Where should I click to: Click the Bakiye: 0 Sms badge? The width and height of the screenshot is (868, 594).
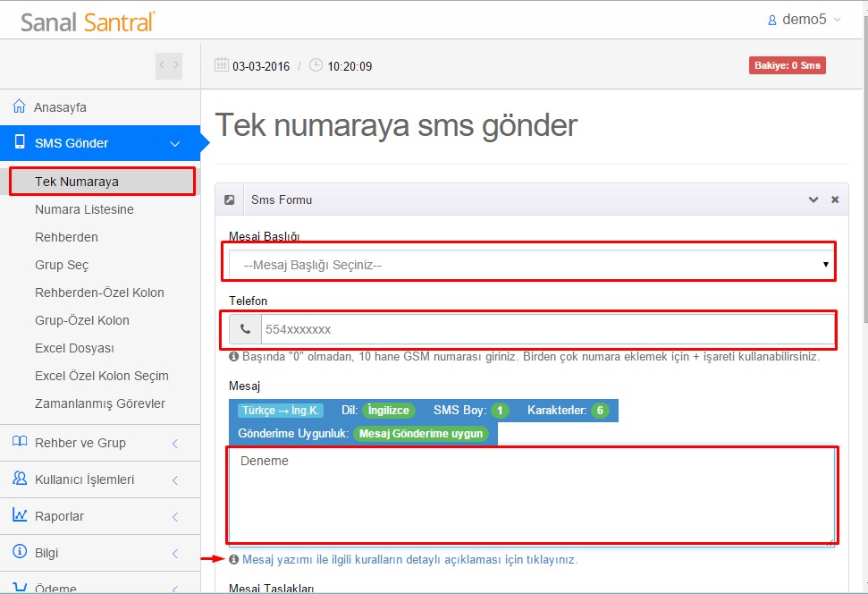click(x=788, y=65)
